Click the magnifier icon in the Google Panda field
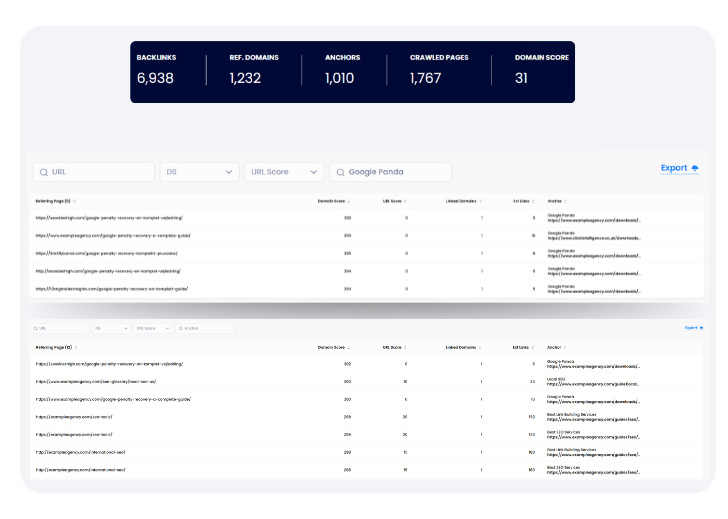This screenshot has height=519, width=728. pyautogui.click(x=339, y=172)
